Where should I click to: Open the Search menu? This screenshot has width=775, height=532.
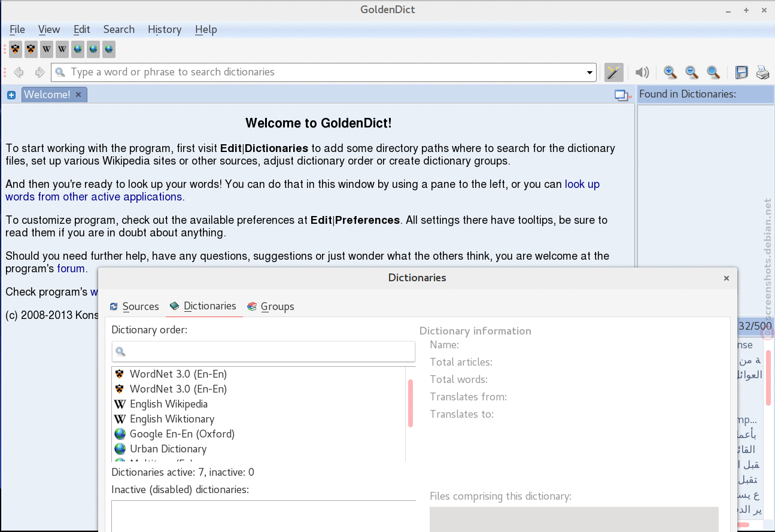(x=118, y=29)
